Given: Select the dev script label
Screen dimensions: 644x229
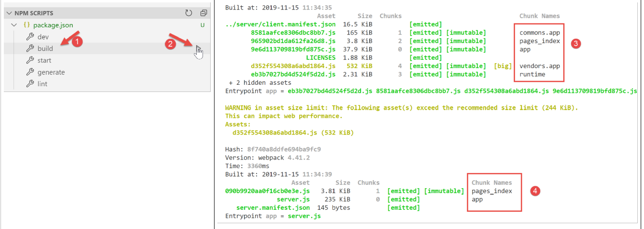Looking at the screenshot, I should [x=43, y=37].
